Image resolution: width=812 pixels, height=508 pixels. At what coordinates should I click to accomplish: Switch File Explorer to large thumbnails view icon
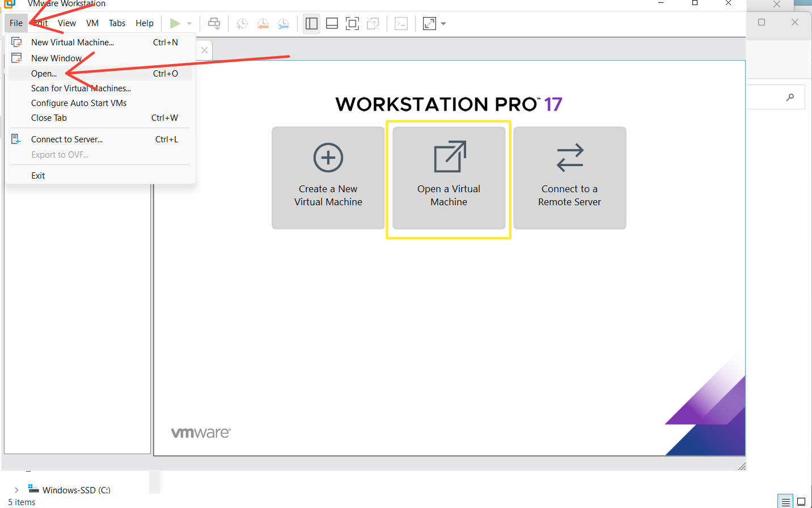[801, 502]
